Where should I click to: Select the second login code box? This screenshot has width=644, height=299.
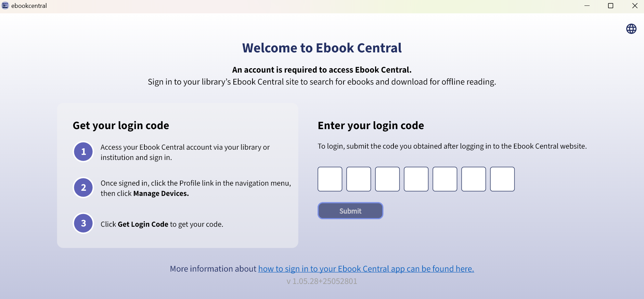tap(359, 179)
